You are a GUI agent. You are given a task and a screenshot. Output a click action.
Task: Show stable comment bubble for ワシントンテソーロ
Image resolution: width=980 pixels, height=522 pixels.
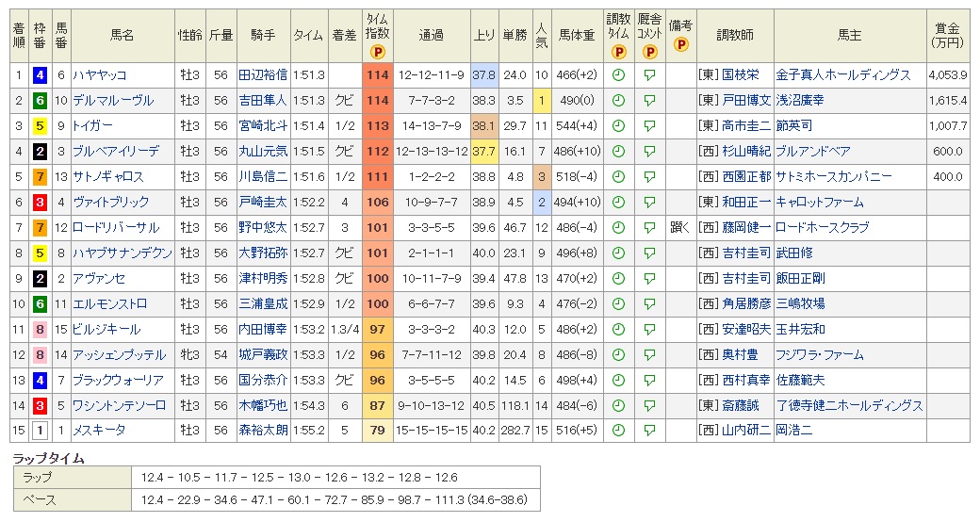(x=649, y=406)
